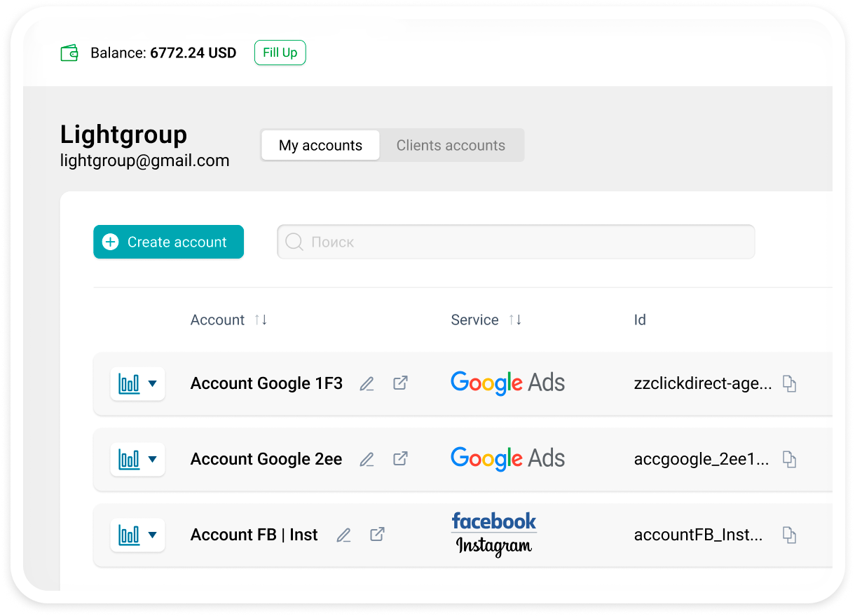This screenshot has height=616, width=855.
Task: Click the magnifier icon in the search bar
Action: (x=294, y=241)
